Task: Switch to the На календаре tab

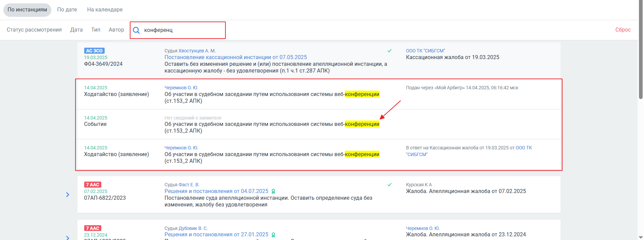Action: click(x=105, y=10)
